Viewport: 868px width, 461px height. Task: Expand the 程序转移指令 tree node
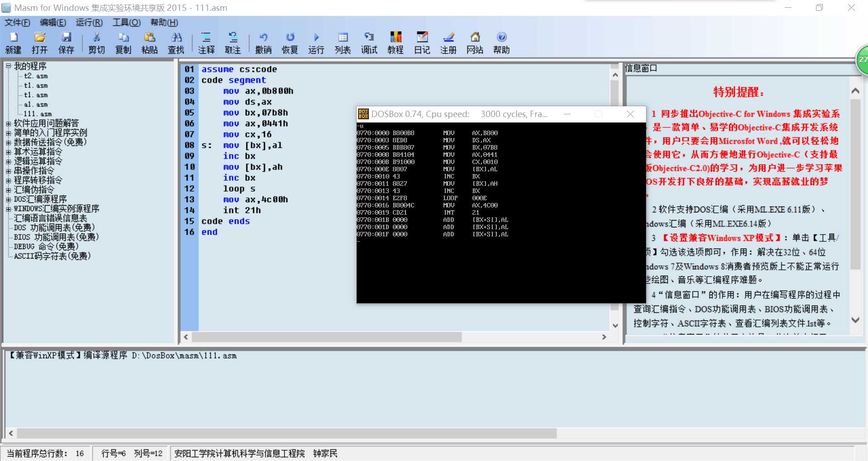(8, 180)
